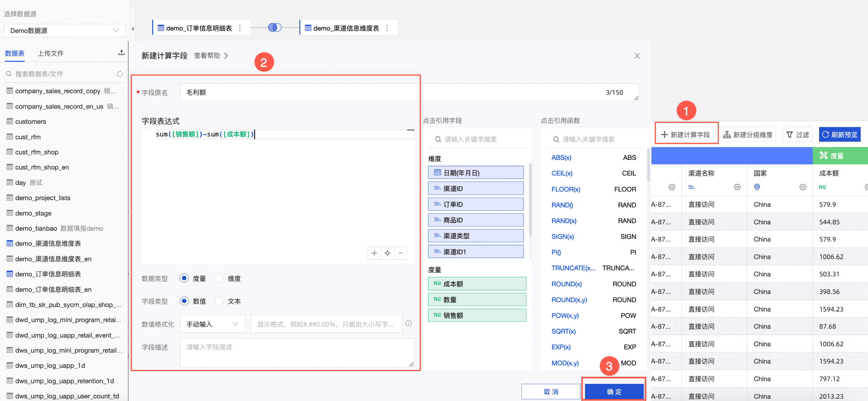Collapse the left data source panel arrow

(133, 29)
